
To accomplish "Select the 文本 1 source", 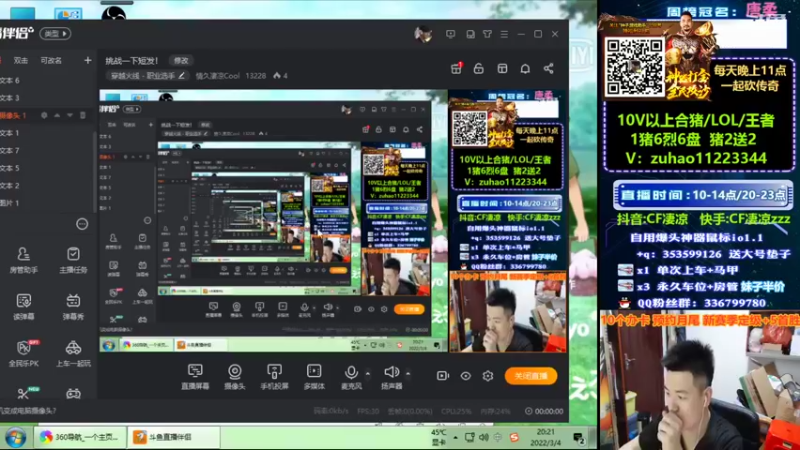I will pos(47,133).
